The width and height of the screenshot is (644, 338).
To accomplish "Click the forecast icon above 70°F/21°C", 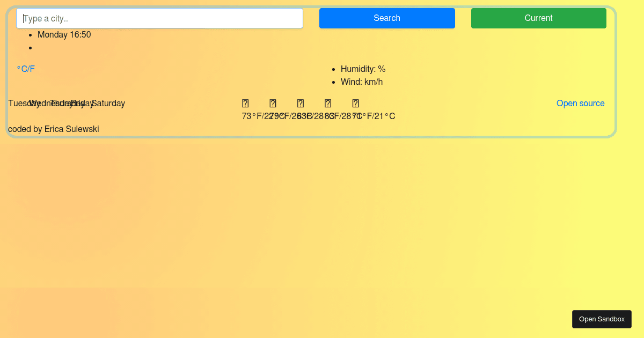I will (356, 103).
